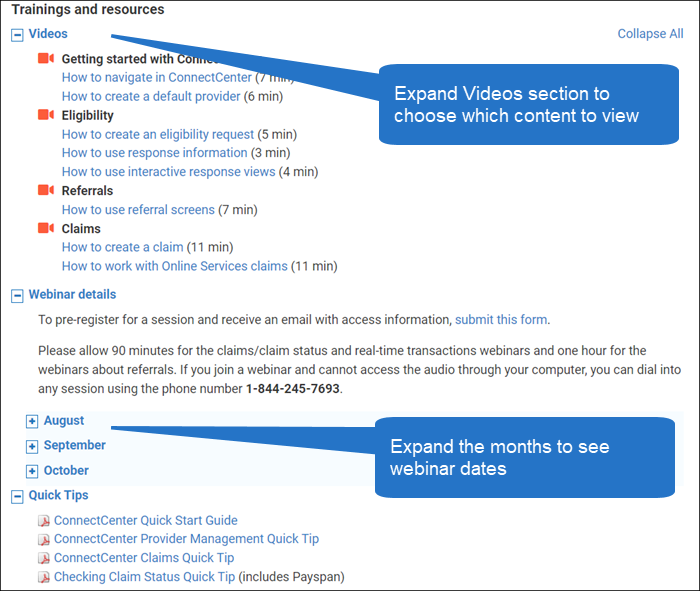
Task: Click the video camera icon beside Eligibility
Action: click(x=46, y=115)
